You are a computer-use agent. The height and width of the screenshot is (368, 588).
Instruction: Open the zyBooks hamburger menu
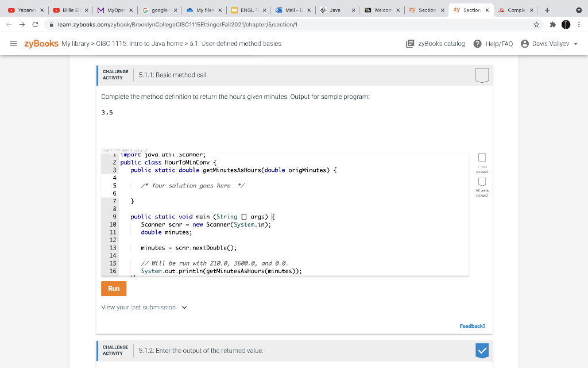pos(13,44)
